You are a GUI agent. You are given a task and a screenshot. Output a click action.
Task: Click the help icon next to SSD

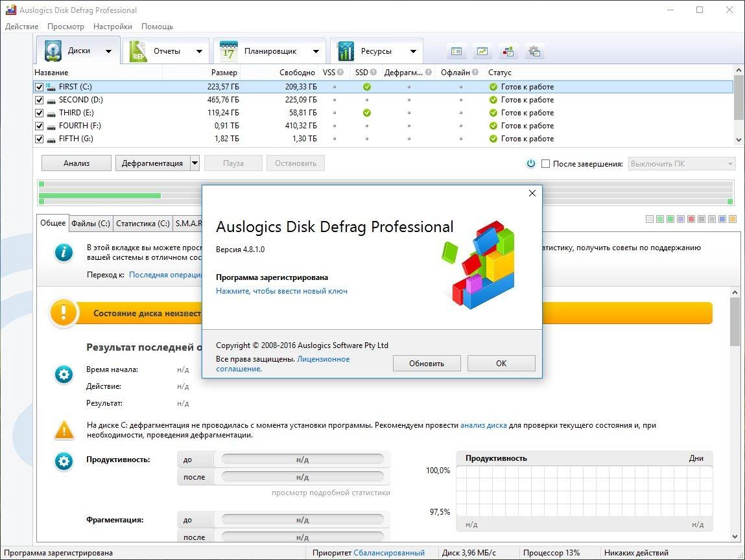(373, 72)
